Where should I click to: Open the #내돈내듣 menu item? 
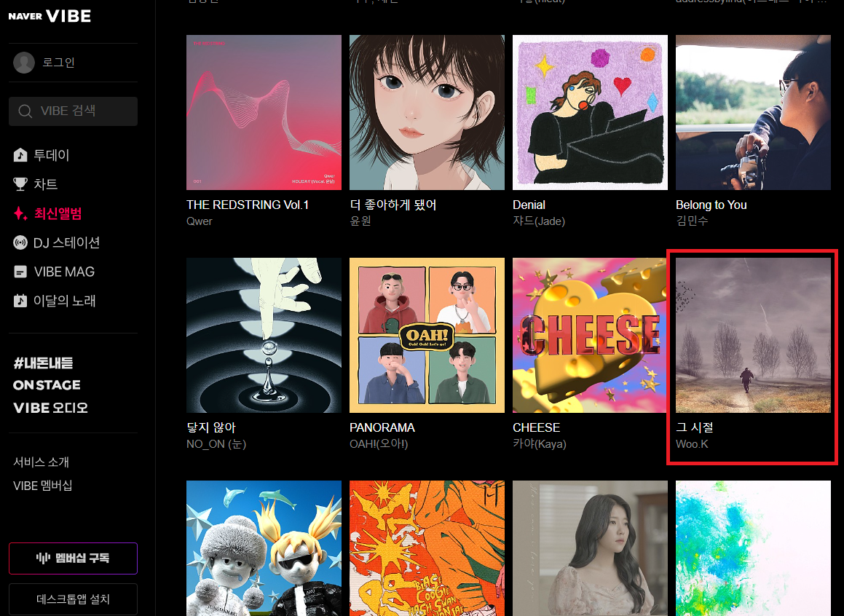pos(43,363)
